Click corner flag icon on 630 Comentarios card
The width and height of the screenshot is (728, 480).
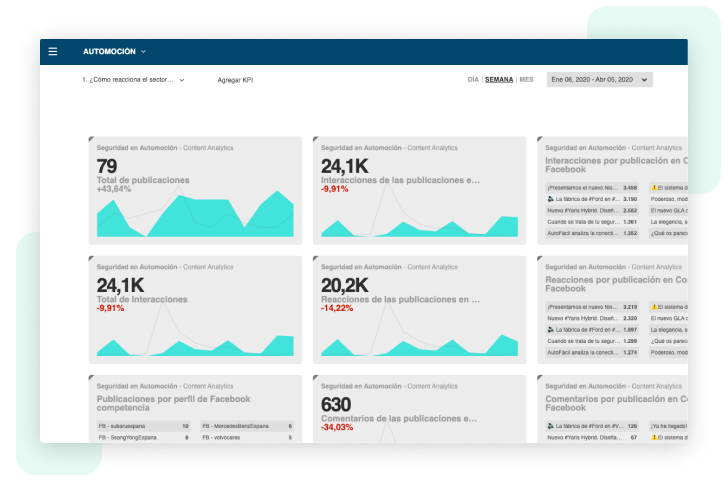point(316,377)
